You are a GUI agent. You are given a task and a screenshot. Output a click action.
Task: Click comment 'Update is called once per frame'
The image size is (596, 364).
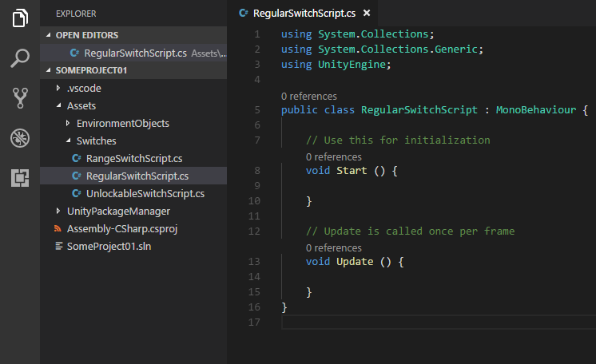tap(410, 231)
